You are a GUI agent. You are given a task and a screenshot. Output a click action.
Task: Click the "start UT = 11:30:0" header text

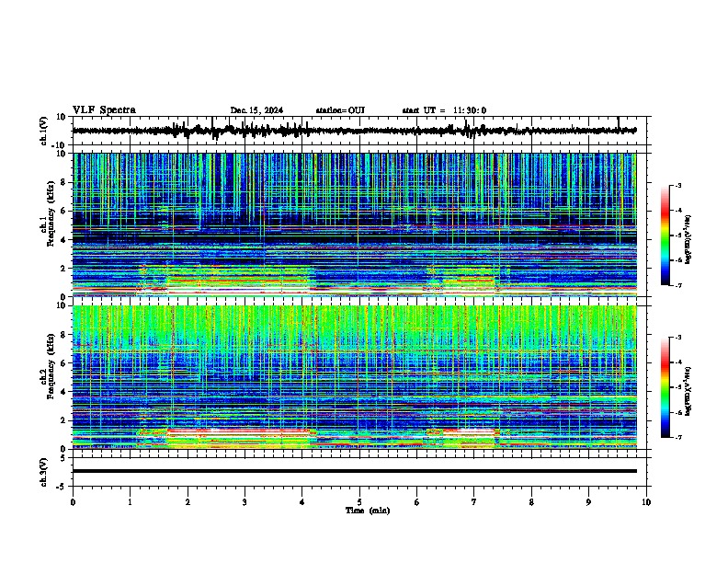[x=444, y=110]
